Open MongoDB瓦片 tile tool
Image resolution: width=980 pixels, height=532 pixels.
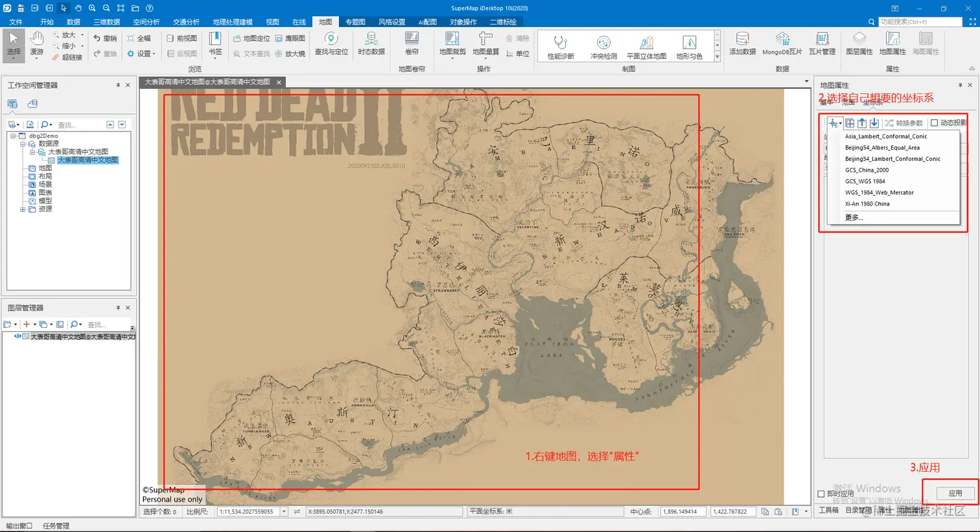click(782, 44)
